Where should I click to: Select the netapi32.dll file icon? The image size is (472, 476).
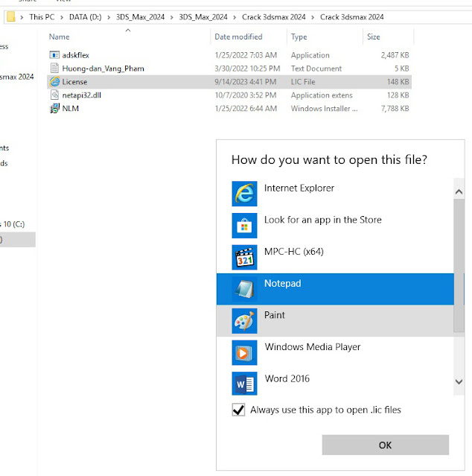tap(54, 95)
